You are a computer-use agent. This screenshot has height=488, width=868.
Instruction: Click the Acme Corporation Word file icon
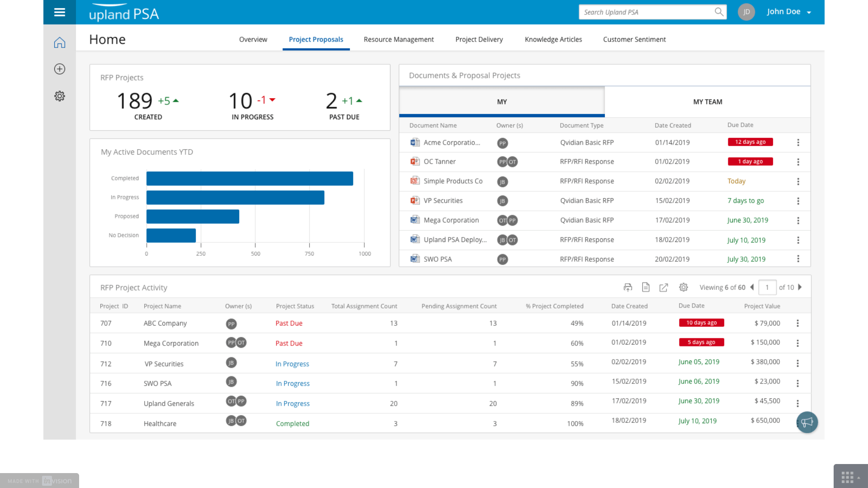tap(415, 142)
